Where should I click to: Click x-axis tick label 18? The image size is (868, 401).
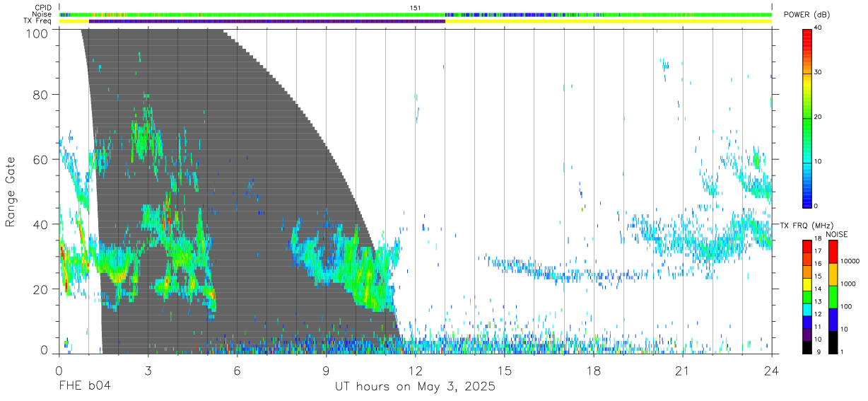(x=594, y=371)
